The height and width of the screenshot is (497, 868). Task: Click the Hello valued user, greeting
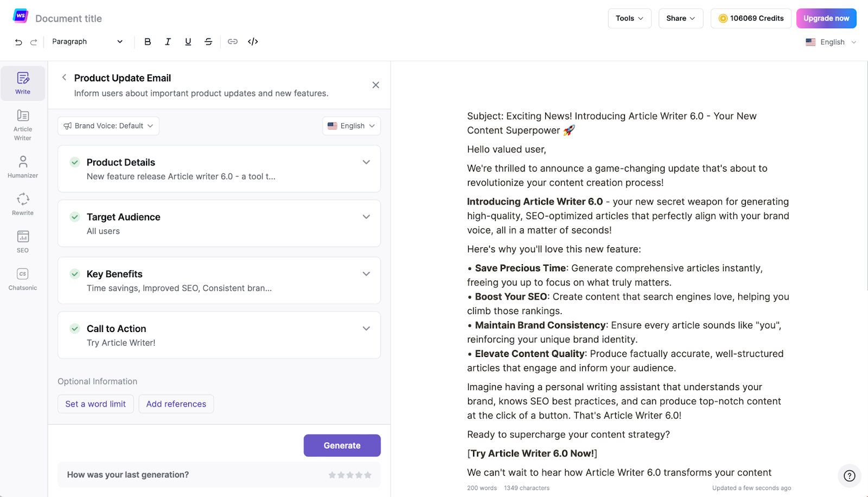coord(507,150)
